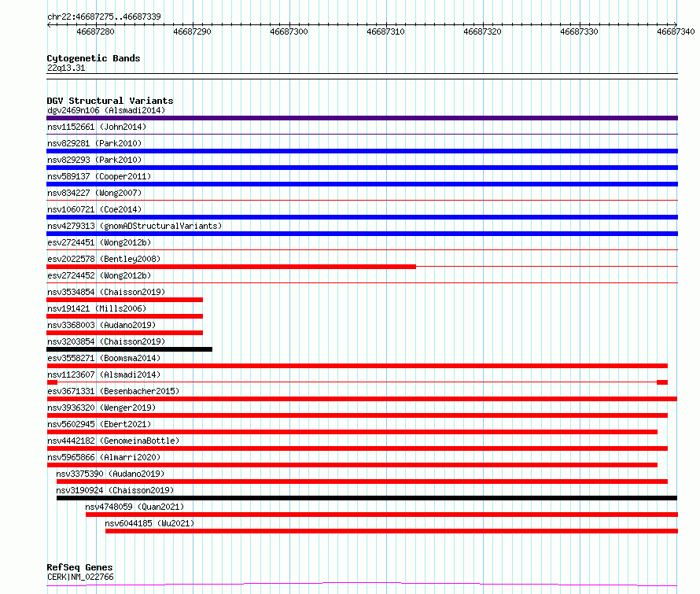Viewport: 700px width, 594px height.
Task: Select nsv6044185 (Wu2021) label
Action: 149,523
